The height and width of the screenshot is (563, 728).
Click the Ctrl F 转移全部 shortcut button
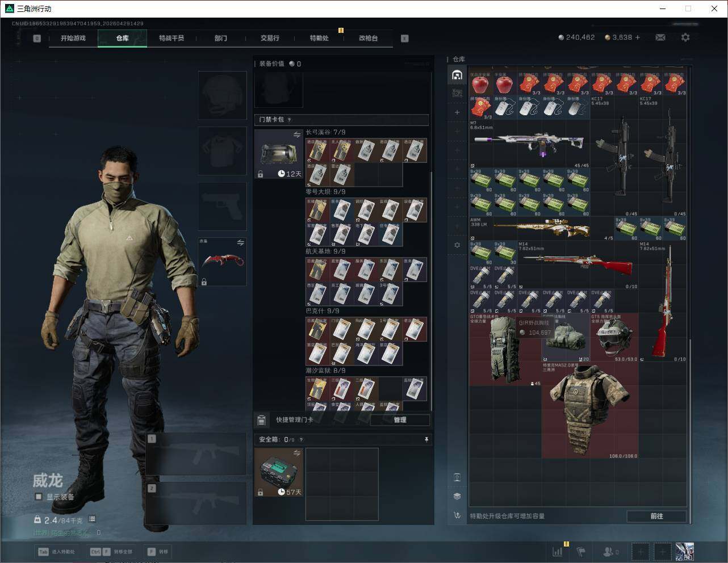(111, 552)
